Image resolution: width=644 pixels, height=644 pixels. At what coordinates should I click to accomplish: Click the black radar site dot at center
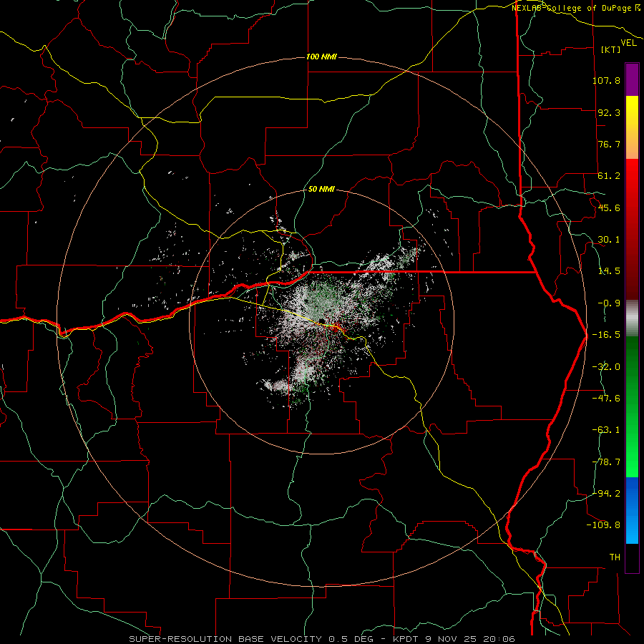click(321, 321)
